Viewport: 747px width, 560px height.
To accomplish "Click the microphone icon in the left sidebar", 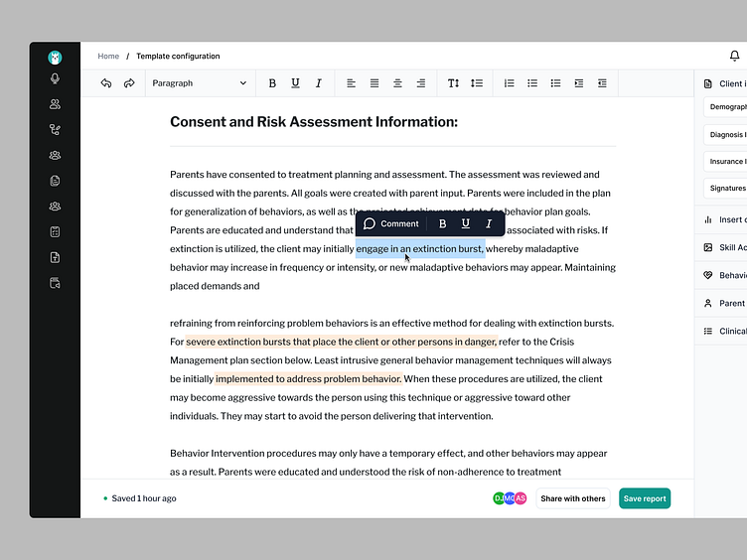I will (x=55, y=78).
